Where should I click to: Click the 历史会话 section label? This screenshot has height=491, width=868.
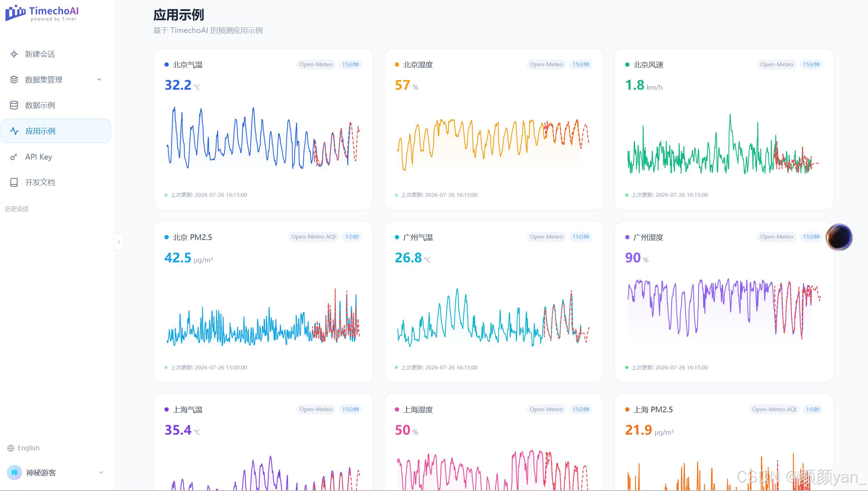click(x=17, y=209)
